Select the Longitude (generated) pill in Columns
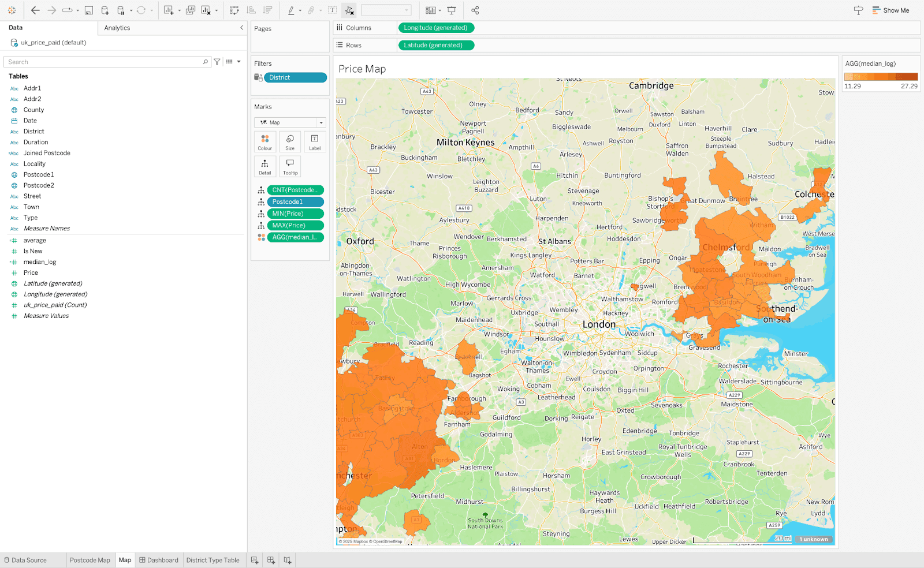Image resolution: width=924 pixels, height=568 pixels. (x=436, y=28)
